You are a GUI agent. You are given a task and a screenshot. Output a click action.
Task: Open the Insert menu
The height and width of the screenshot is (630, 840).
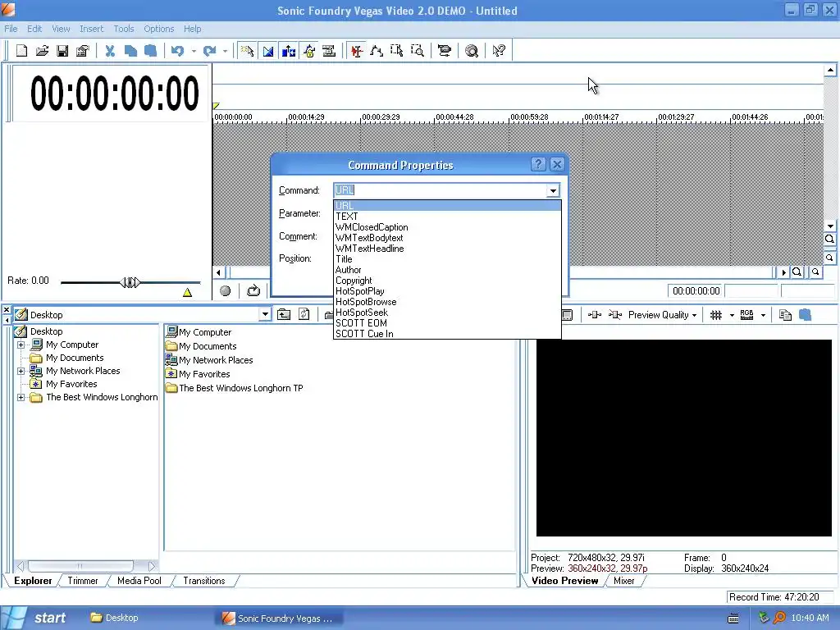[92, 29]
